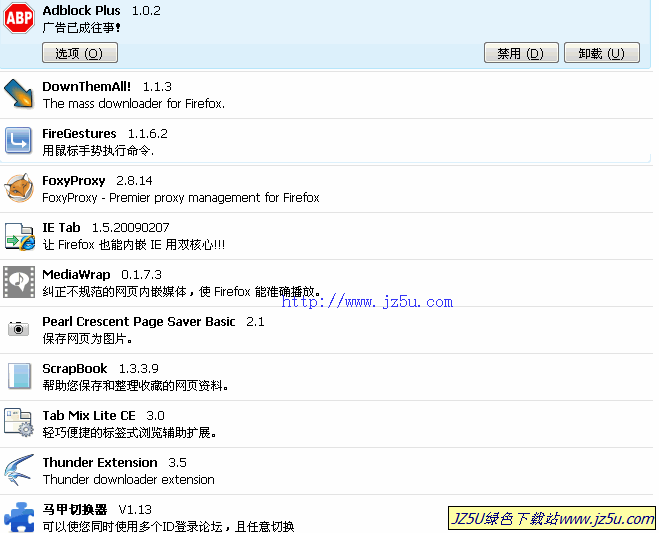659x533 pixels.
Task: Select the Thunder Extension 3.5 title
Action: click(115, 463)
